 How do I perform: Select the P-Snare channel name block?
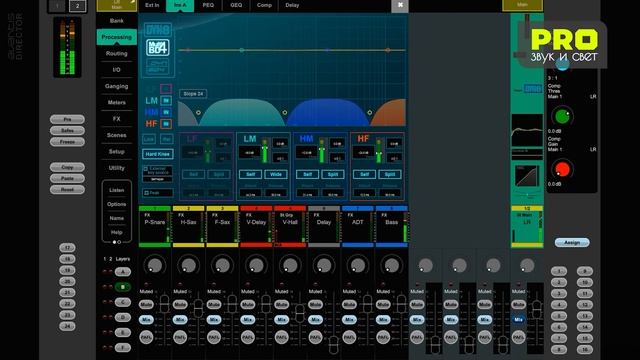click(x=155, y=227)
